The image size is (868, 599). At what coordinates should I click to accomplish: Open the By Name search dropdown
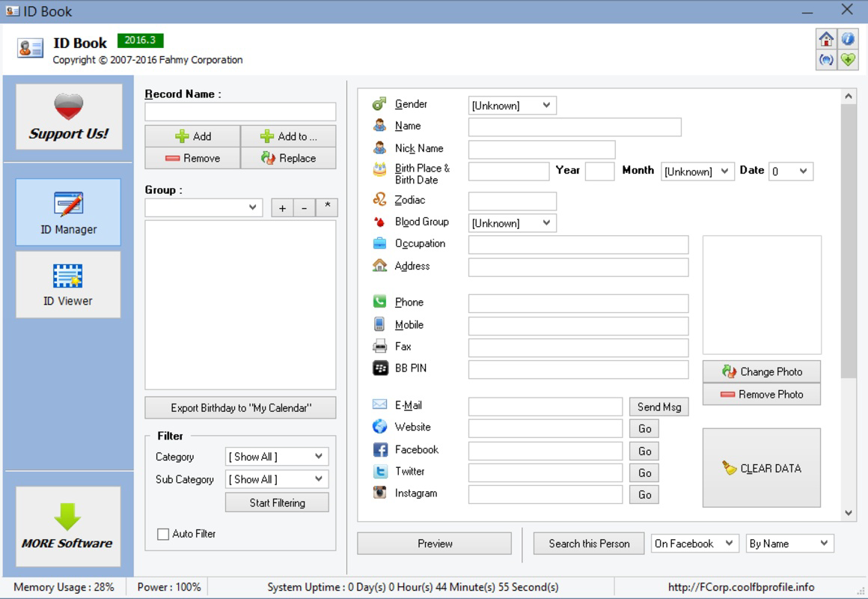click(x=790, y=544)
